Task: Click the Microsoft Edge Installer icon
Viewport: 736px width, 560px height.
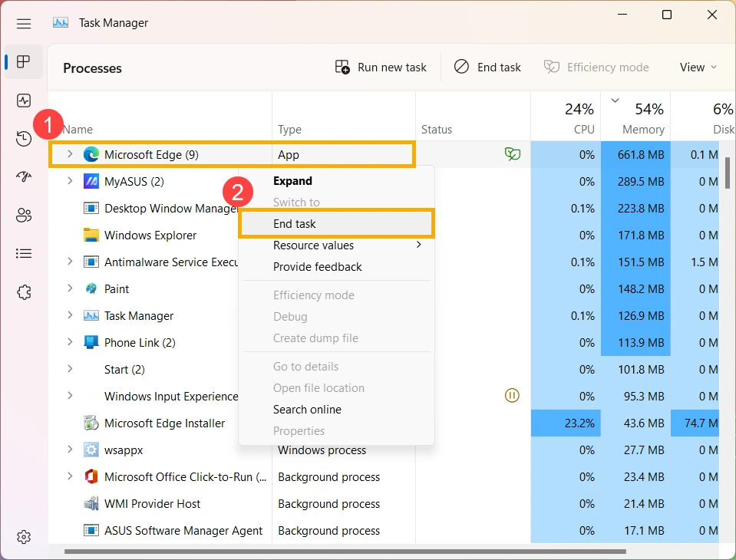Action: coord(91,423)
